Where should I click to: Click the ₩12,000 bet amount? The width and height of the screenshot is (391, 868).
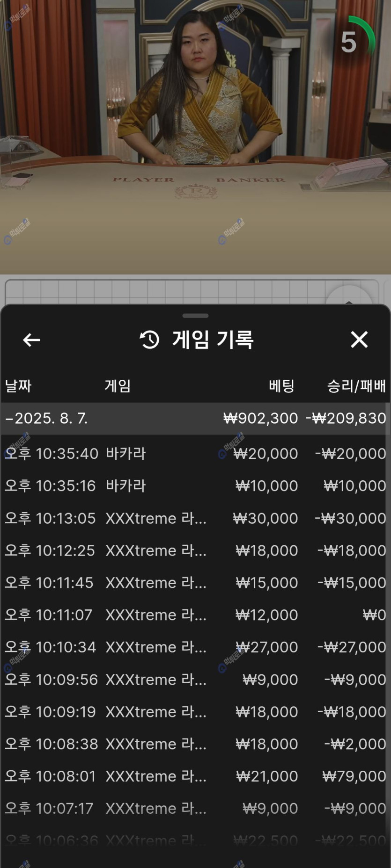(x=267, y=615)
